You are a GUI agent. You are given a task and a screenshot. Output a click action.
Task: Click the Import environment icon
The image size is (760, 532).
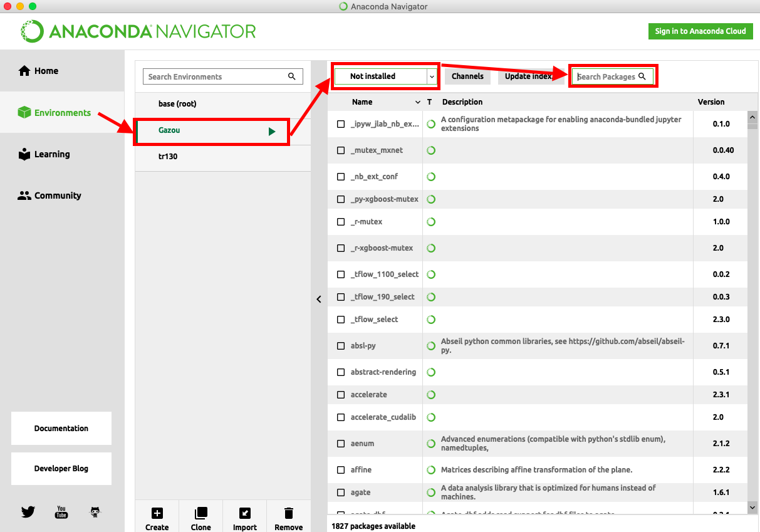(x=245, y=513)
